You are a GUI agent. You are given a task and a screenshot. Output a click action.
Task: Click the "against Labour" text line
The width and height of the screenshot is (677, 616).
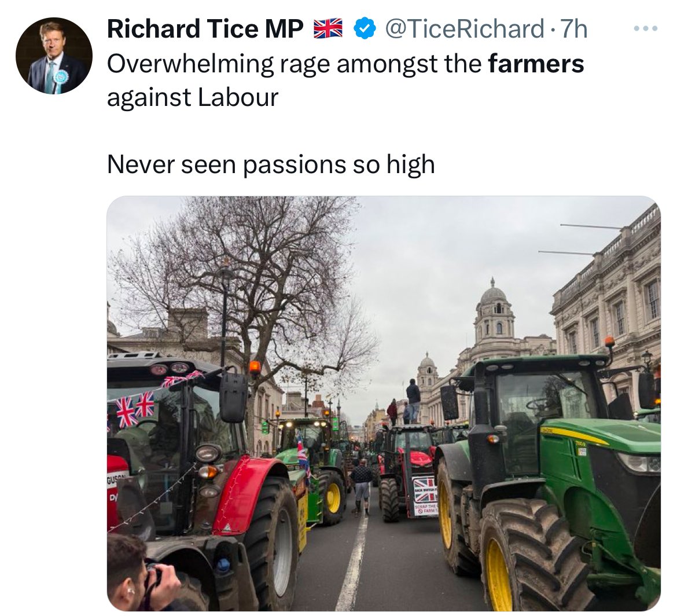click(193, 97)
